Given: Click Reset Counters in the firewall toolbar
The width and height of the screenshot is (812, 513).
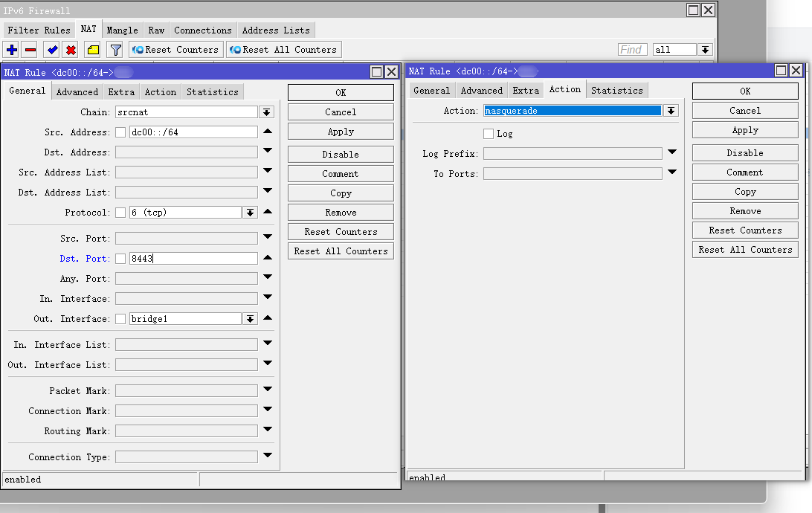Looking at the screenshot, I should click(x=175, y=50).
